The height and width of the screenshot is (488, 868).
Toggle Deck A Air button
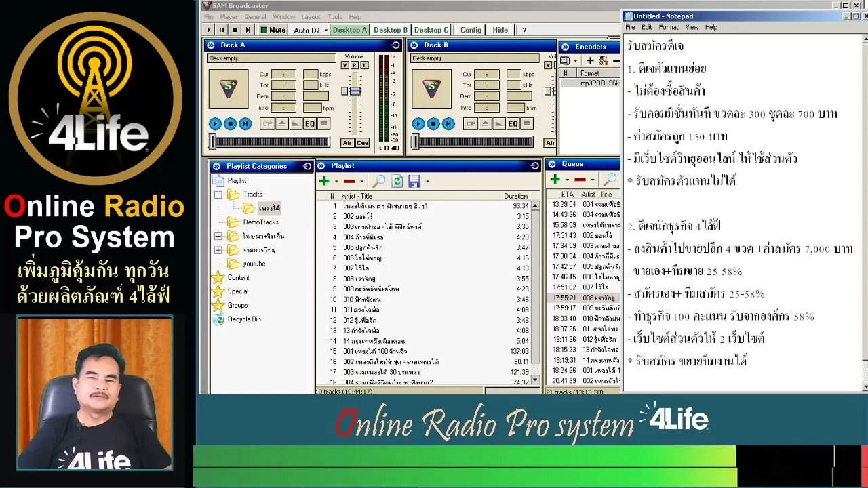tap(347, 143)
